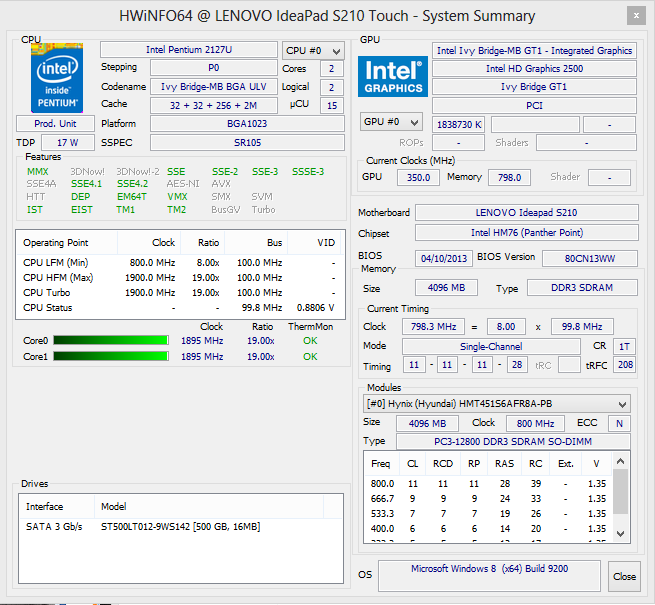Close the System Summary window with X
Viewport: 655px width, 605px height.
(x=636, y=15)
